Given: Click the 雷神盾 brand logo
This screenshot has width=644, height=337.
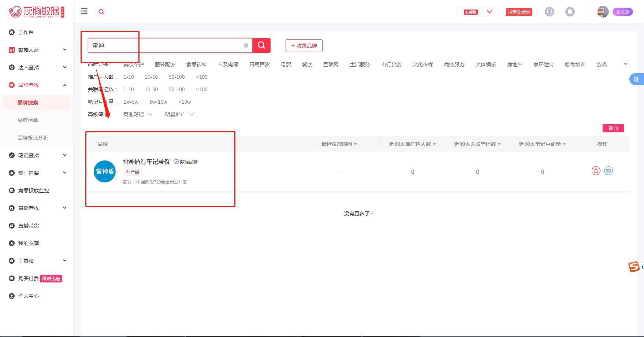Looking at the screenshot, I should [105, 171].
